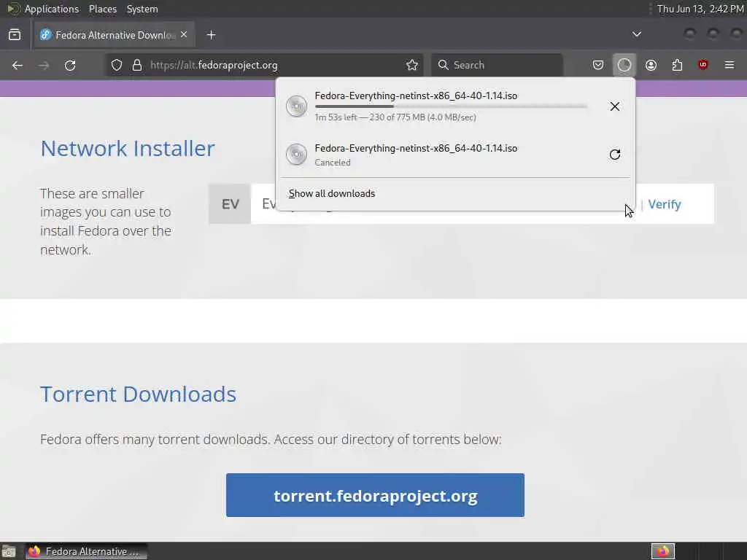Show site security via padlock icon
Screen dimensions: 747x560
[x=137, y=65]
